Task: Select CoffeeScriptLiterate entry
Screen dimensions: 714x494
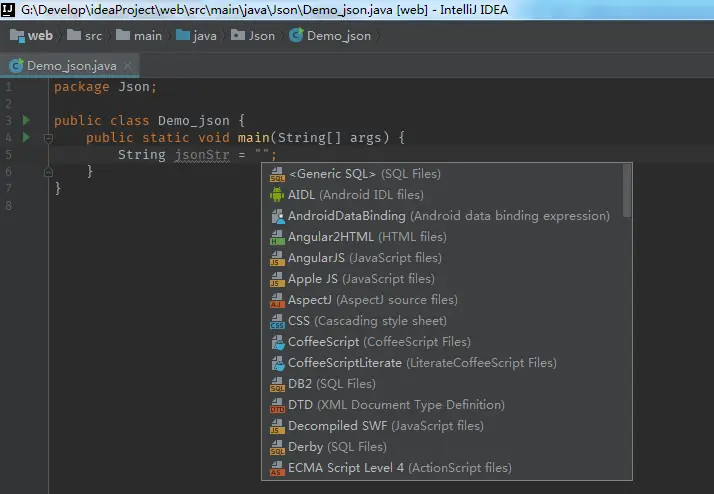Action: coord(442,363)
